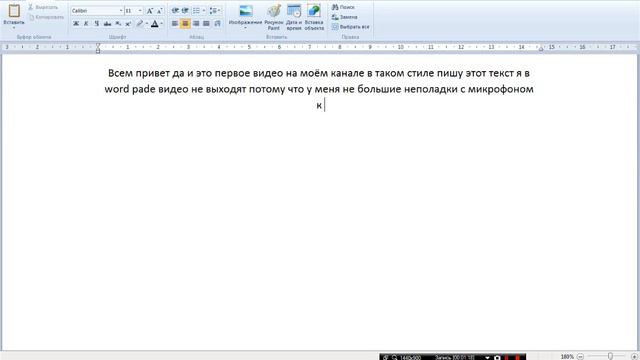This screenshot has width=640, height=360.
Task: Toggle underline Ч formatting
Action: point(97,24)
